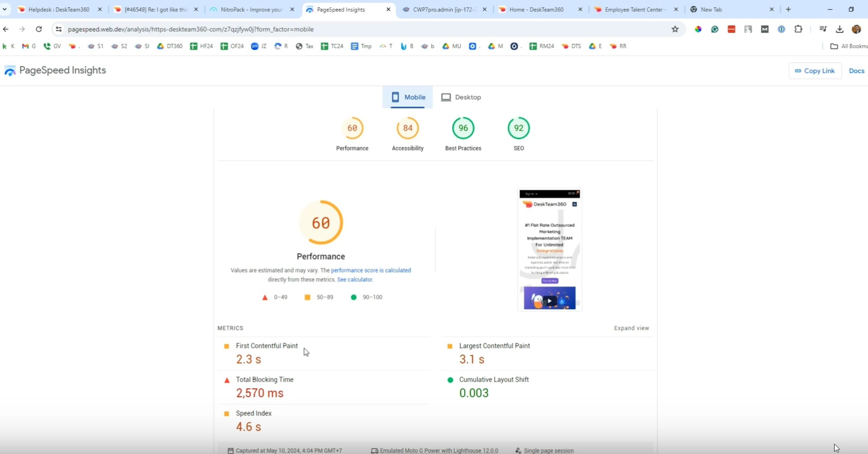Image resolution: width=868 pixels, height=454 pixels.
Task: Open the DT360 Drive bookmark
Action: tap(170, 46)
